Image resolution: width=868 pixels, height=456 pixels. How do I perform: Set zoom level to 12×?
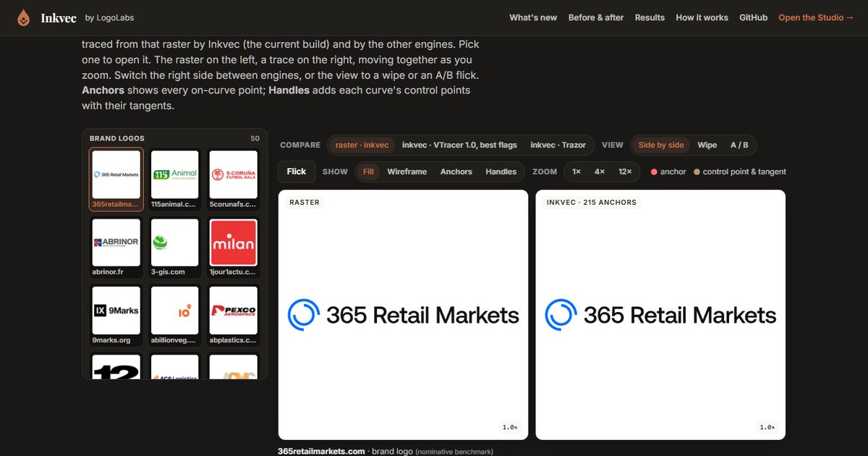pos(625,172)
